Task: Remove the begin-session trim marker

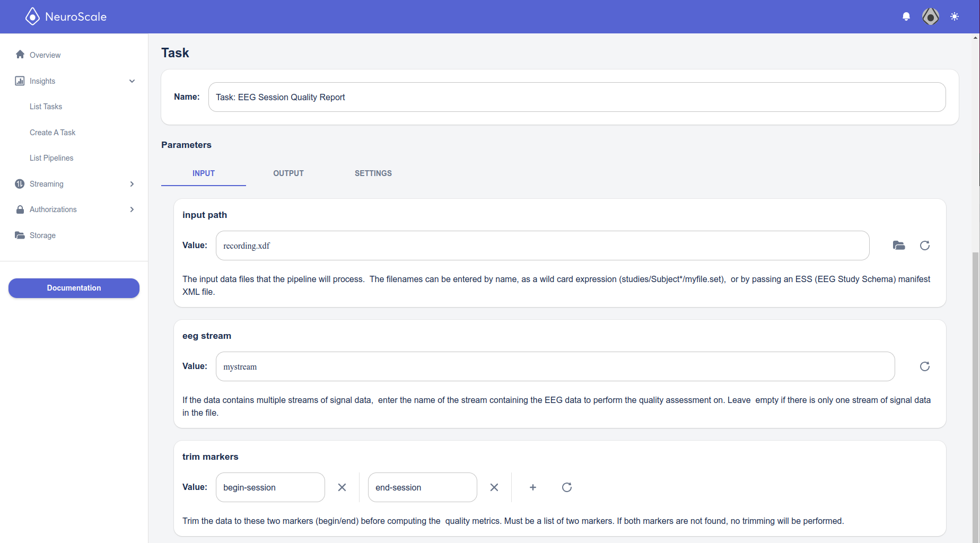Action: point(342,487)
